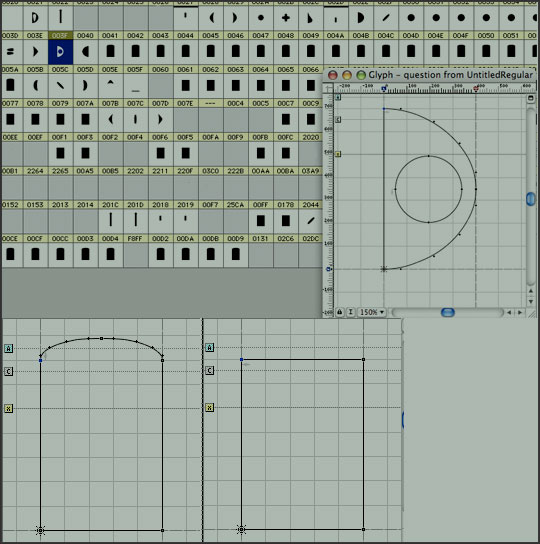Click the I-beam meter icon beside 150%
This screenshot has height=544, width=540.
coord(350,312)
